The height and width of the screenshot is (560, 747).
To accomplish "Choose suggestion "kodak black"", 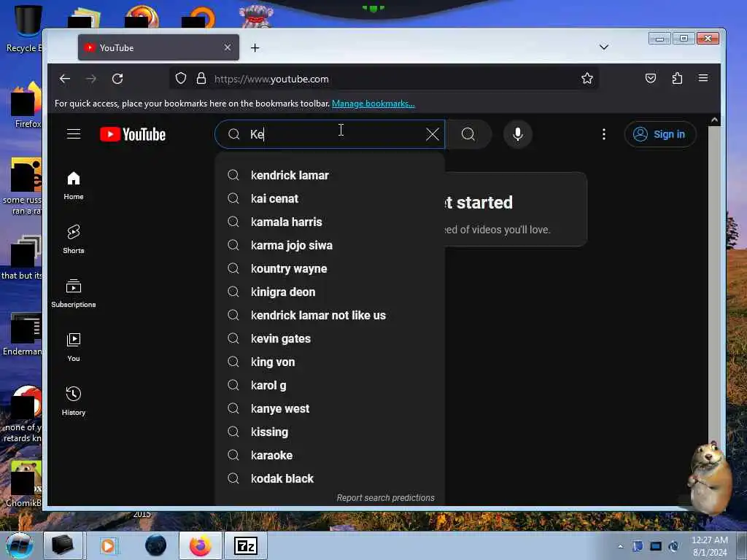I will point(330,478).
